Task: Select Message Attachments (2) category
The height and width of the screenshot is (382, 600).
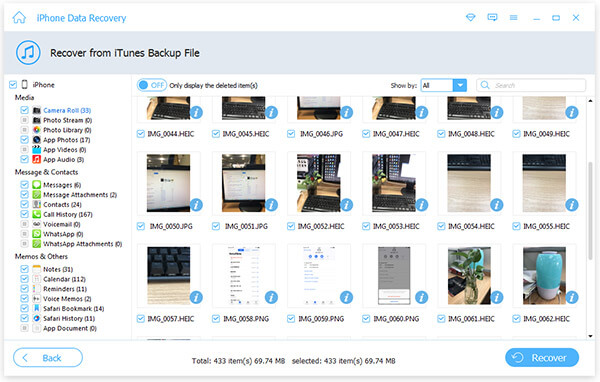Action: click(x=80, y=194)
